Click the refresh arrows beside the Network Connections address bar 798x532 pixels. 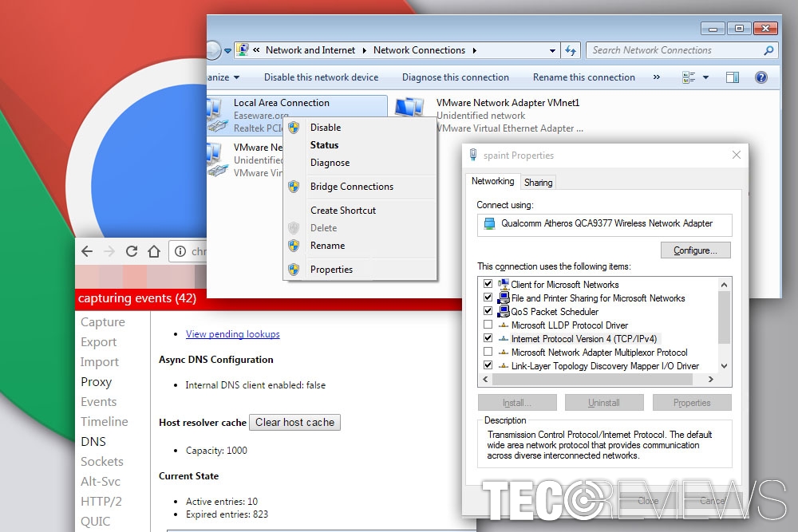point(571,50)
